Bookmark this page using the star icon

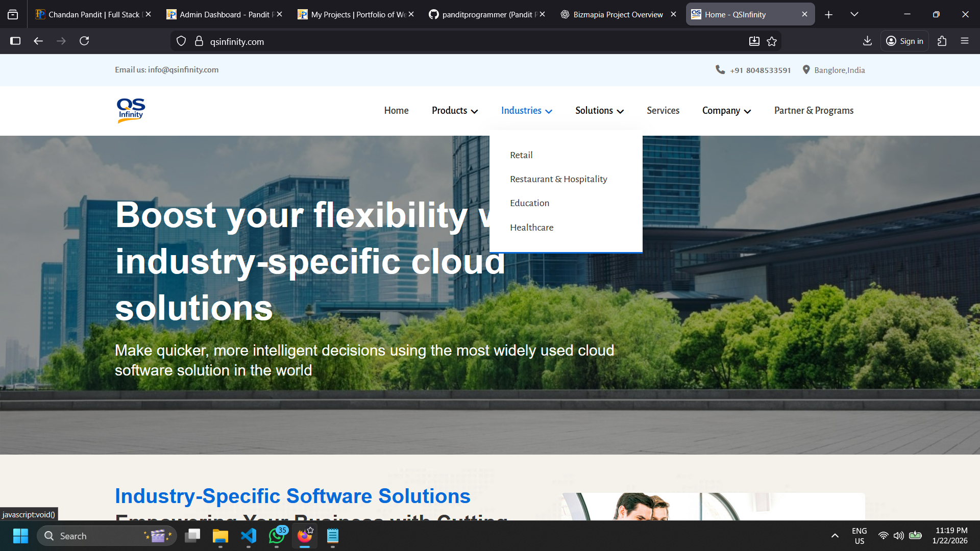point(772,41)
